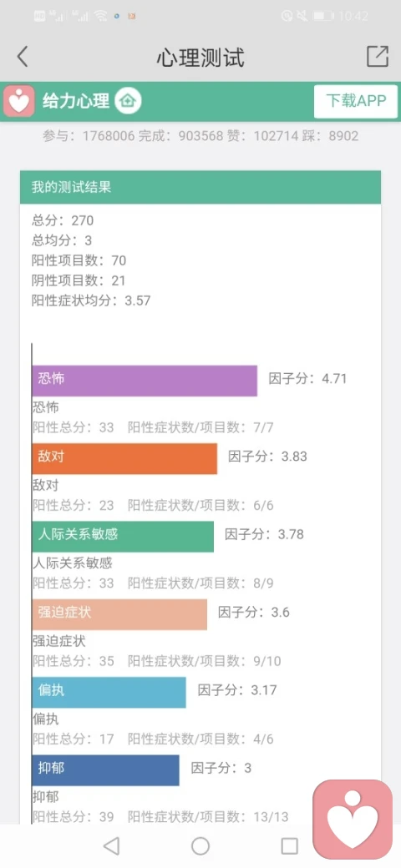Select the orange 敌对 bar
Image resolution: width=401 pixels, height=868 pixels.
pos(124,458)
